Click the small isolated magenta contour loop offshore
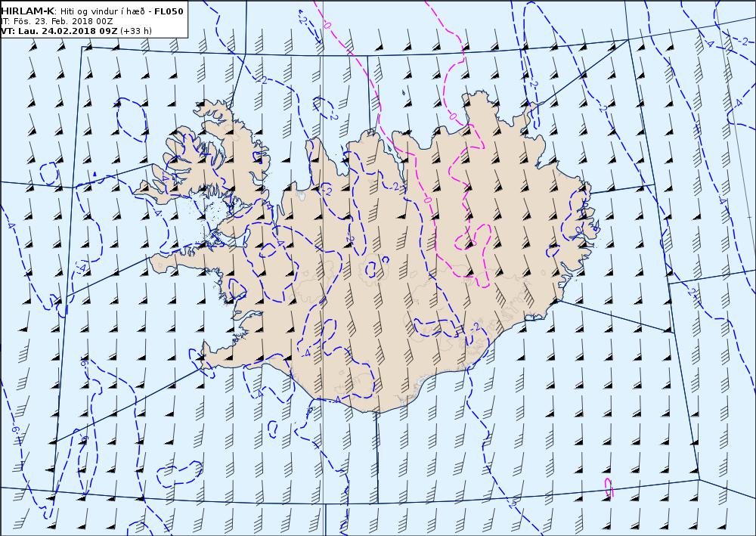This screenshot has width=756, height=536. [x=609, y=487]
